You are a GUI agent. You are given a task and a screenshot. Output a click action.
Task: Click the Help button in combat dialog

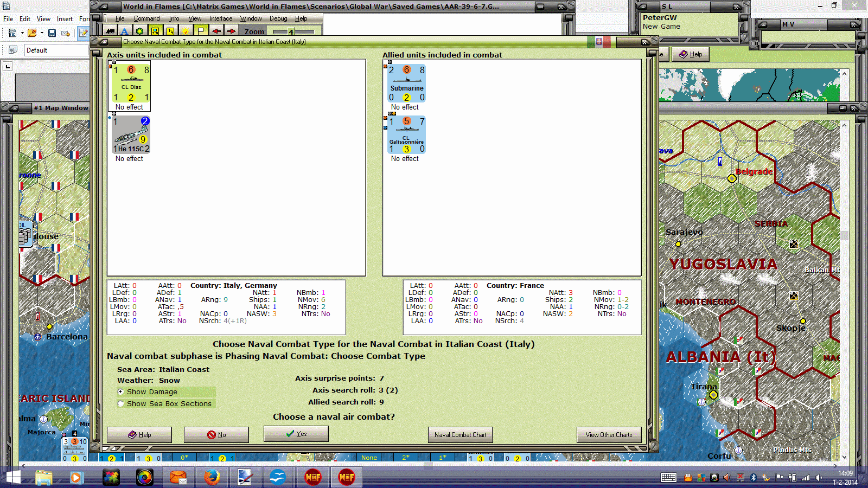[139, 435]
